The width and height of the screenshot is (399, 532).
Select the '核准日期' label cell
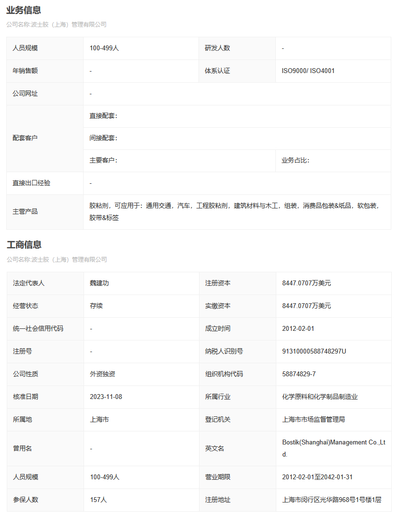point(45,397)
